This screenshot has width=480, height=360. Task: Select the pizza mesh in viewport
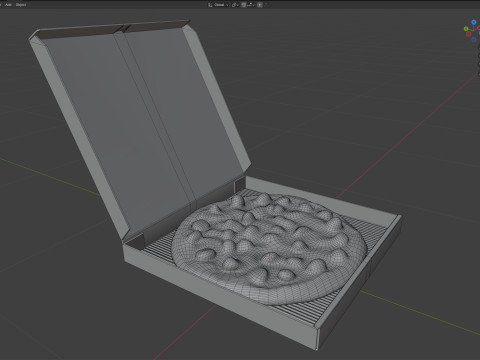(268, 248)
